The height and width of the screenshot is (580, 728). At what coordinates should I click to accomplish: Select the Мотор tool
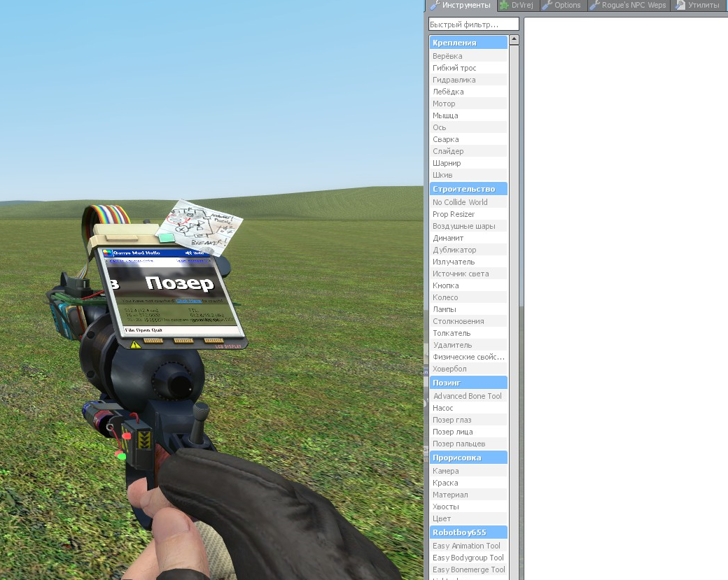[468, 104]
